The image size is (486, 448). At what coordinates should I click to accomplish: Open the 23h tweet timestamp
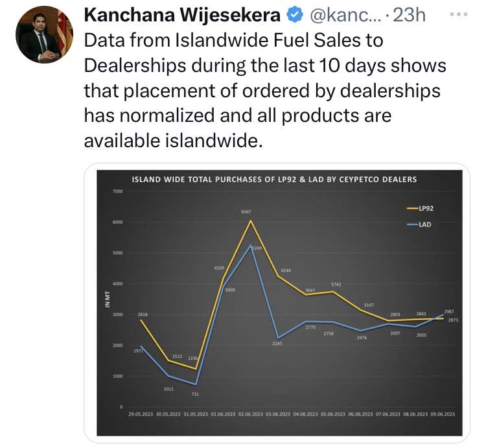[409, 14]
